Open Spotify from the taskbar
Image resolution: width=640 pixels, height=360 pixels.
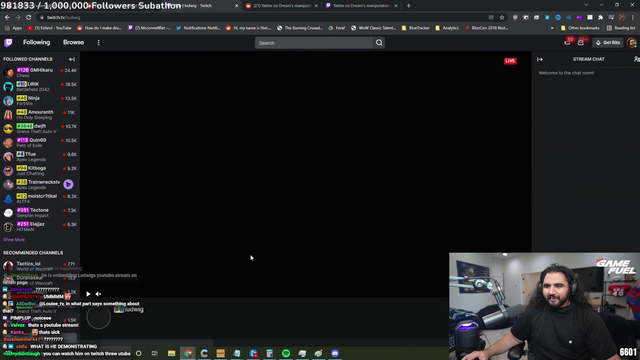point(286,353)
